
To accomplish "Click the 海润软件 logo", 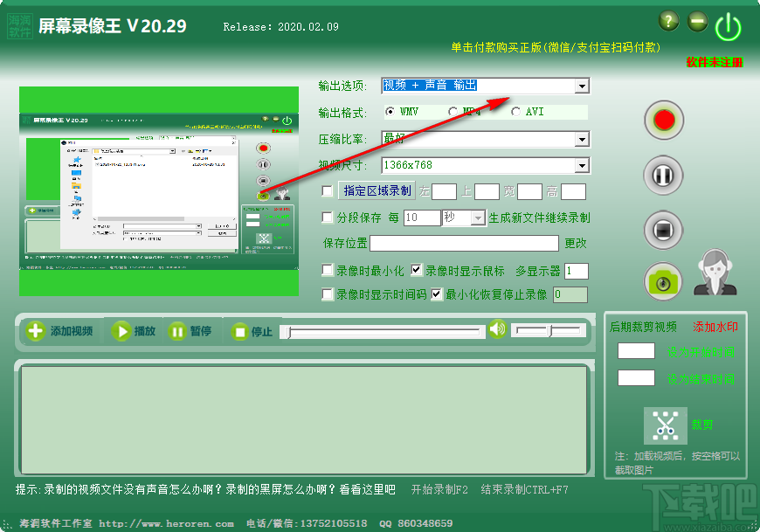I will [20, 26].
